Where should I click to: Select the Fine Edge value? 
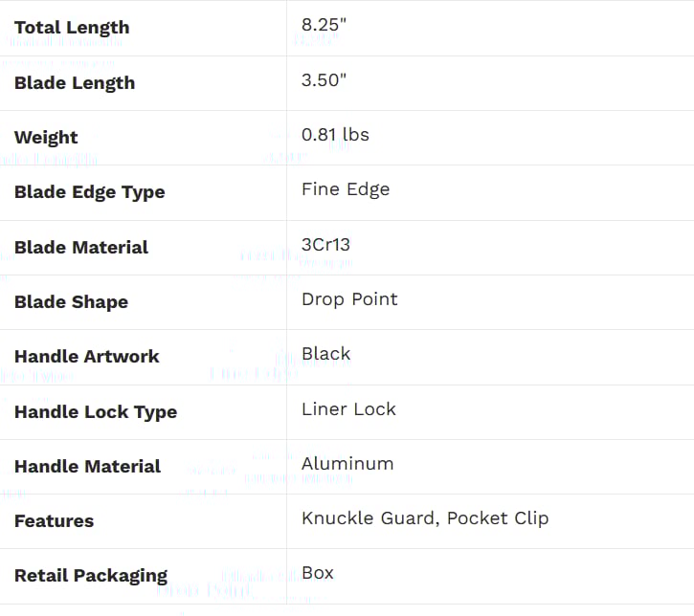click(x=346, y=189)
